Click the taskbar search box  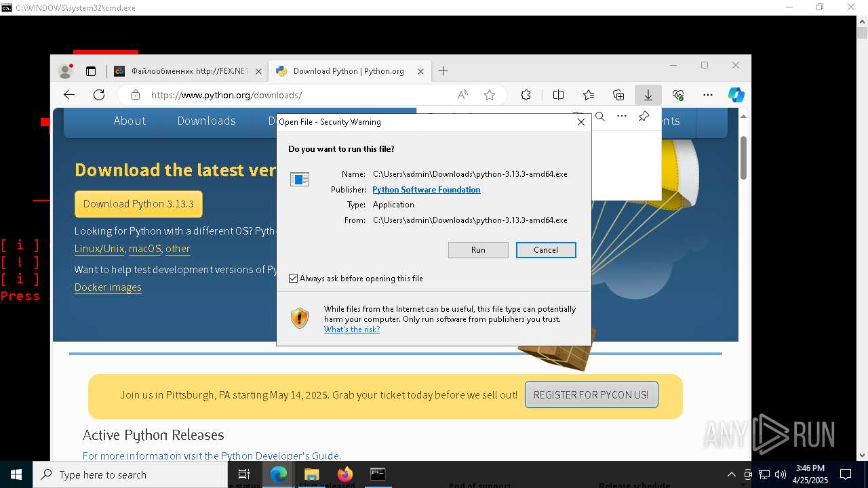click(130, 474)
